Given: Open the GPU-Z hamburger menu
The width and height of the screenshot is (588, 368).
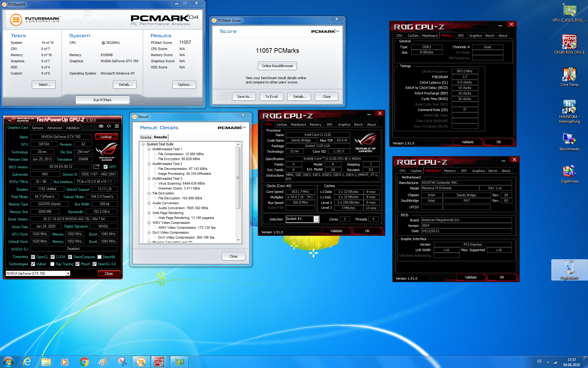Looking at the screenshot, I should (117, 126).
